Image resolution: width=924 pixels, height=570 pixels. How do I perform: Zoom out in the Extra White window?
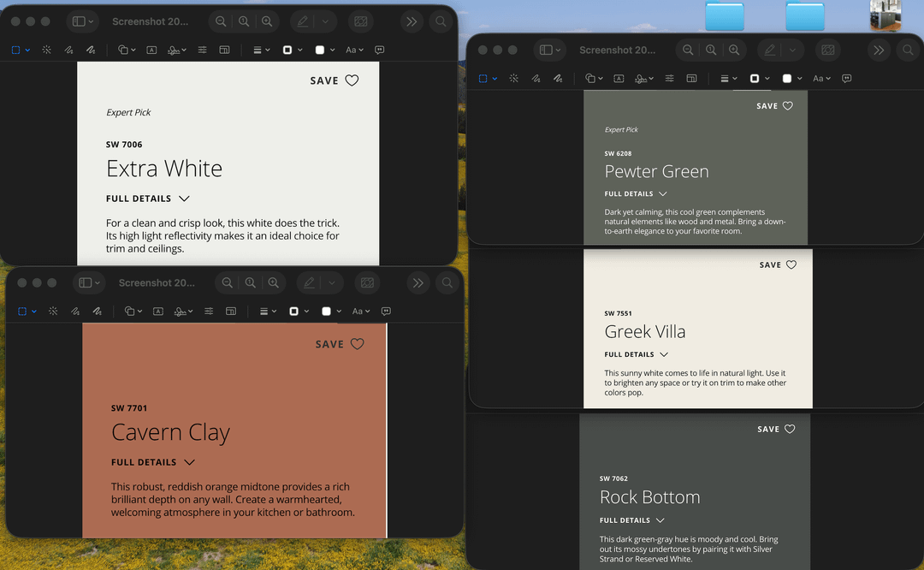pos(221,21)
